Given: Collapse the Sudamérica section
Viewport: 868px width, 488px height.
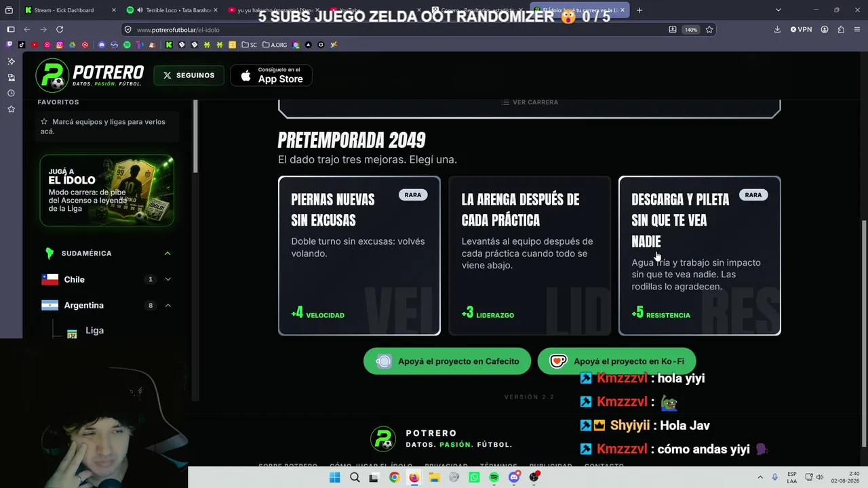Looking at the screenshot, I should pyautogui.click(x=167, y=253).
